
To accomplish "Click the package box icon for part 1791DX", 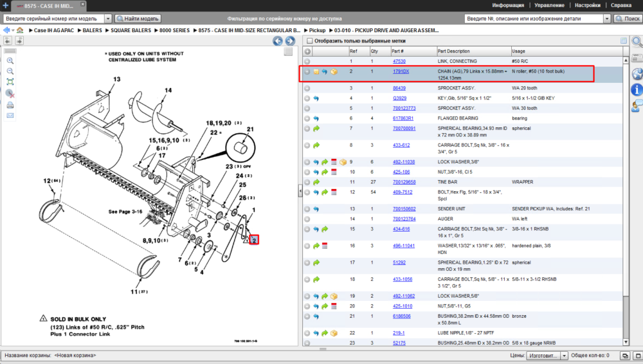I will tap(334, 72).
